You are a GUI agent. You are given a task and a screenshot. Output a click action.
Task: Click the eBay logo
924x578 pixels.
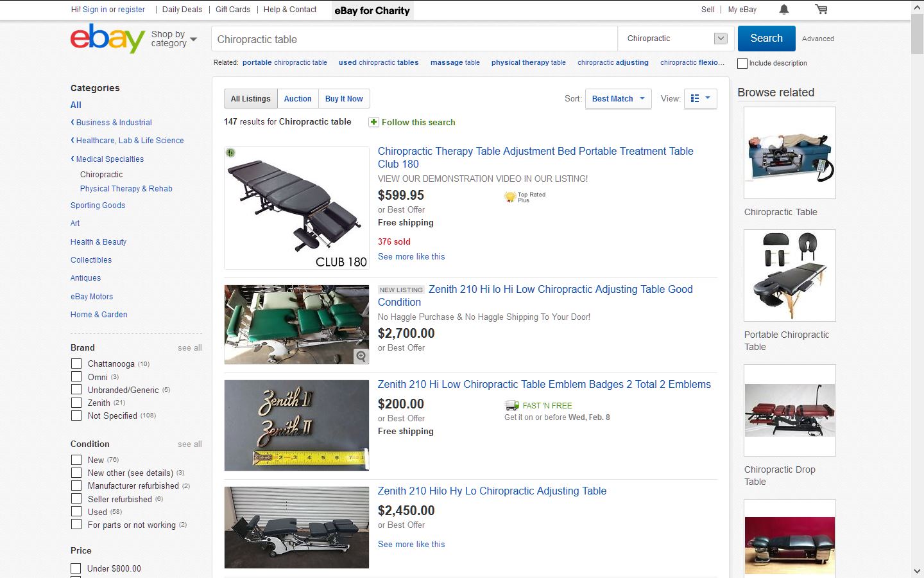point(107,39)
